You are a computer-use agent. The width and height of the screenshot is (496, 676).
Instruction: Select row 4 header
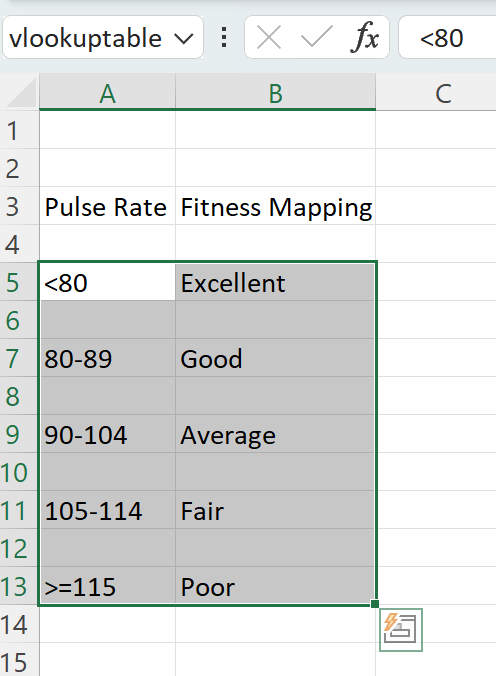19,244
